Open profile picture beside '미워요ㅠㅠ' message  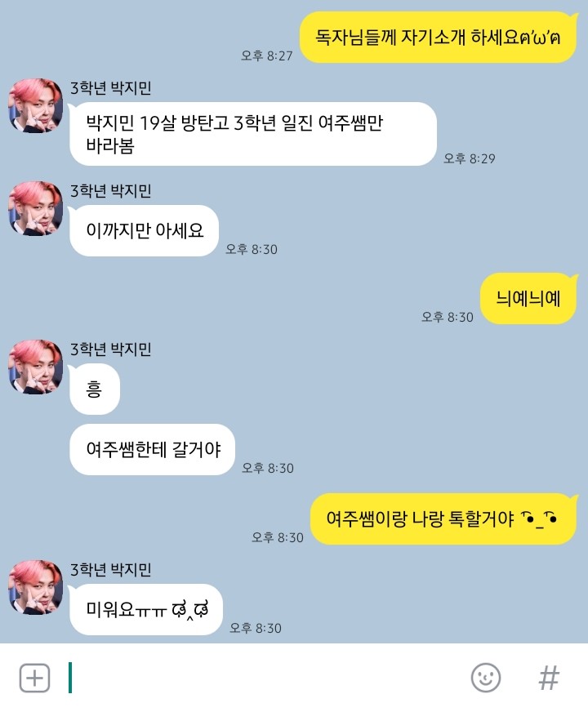[x=36, y=587]
